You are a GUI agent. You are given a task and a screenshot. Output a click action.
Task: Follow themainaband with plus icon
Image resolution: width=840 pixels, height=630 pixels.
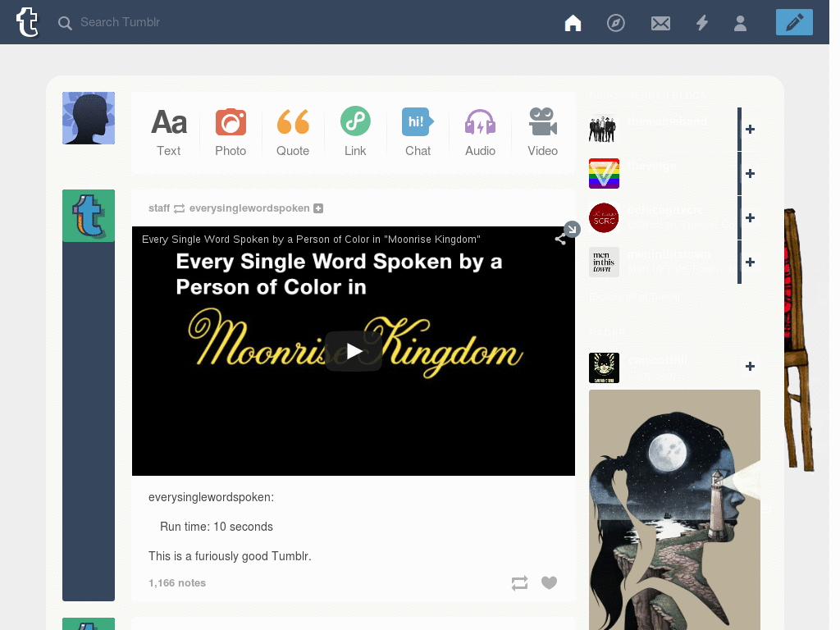point(750,129)
